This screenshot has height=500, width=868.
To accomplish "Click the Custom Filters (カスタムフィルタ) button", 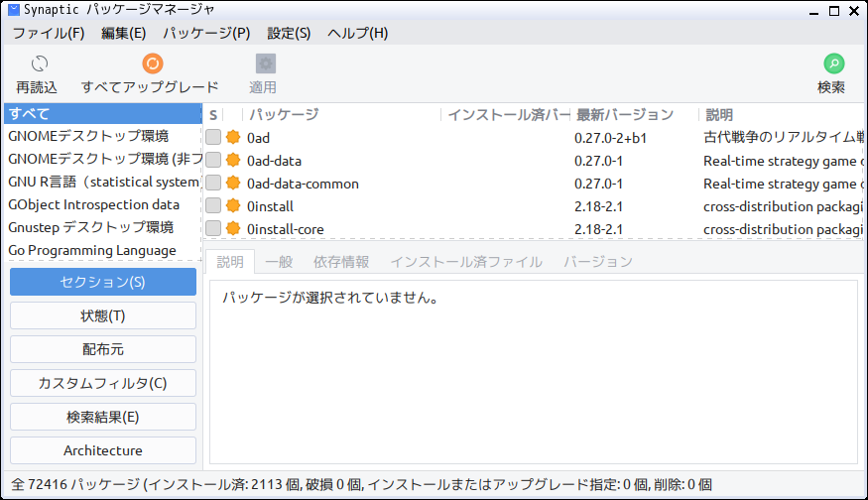I will click(103, 383).
